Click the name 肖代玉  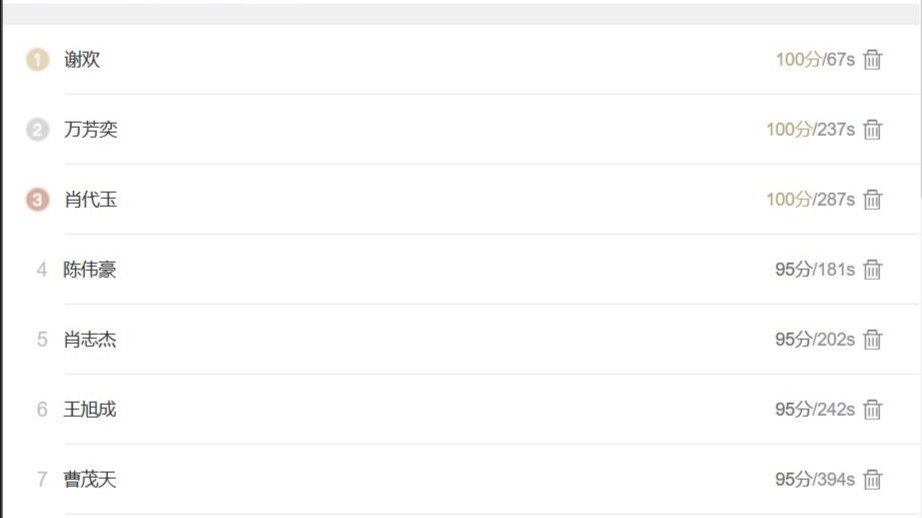tap(91, 200)
